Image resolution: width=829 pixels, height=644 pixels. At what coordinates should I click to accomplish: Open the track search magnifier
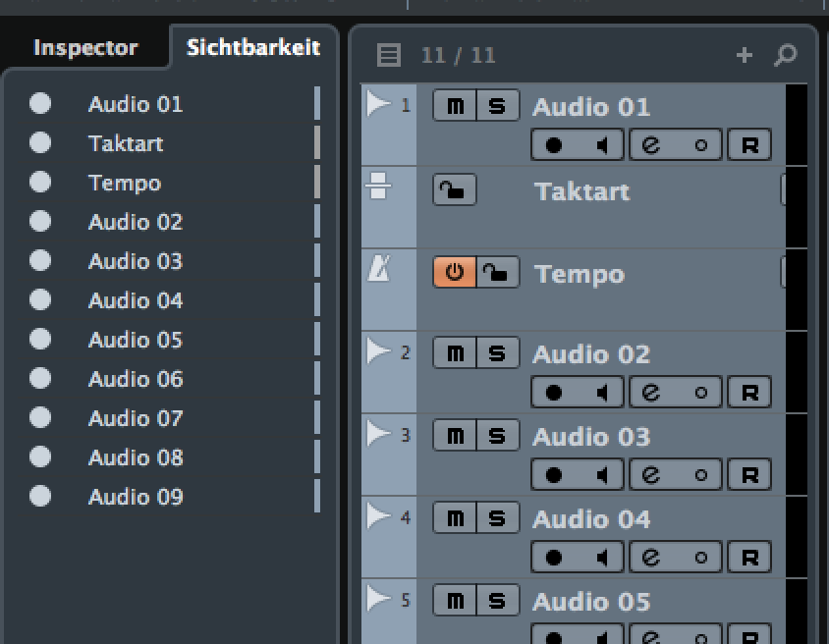click(x=785, y=55)
